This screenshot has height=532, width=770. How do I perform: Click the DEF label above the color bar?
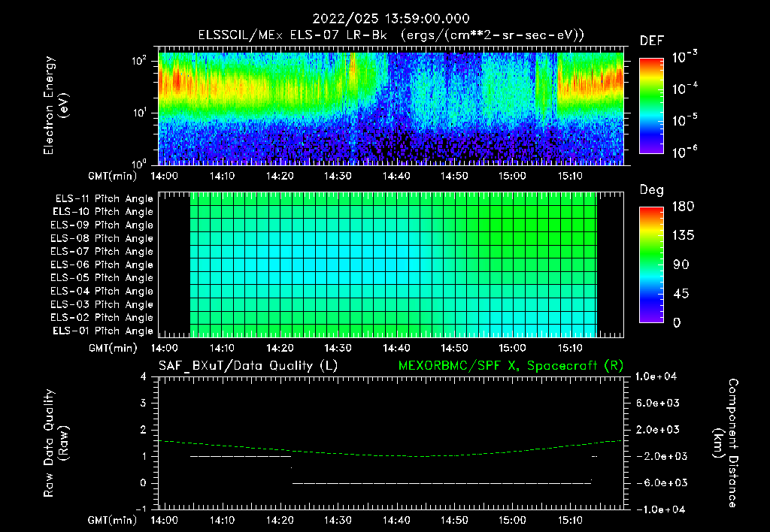652,41
